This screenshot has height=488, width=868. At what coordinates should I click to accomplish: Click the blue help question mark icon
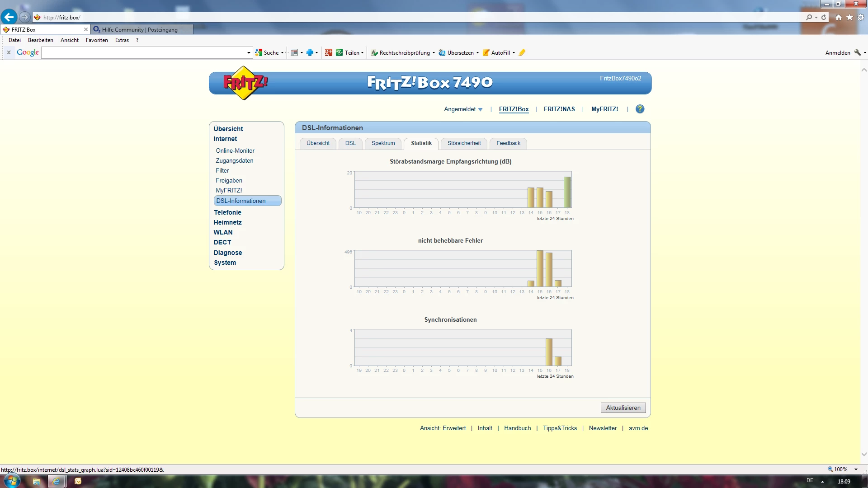pos(640,109)
